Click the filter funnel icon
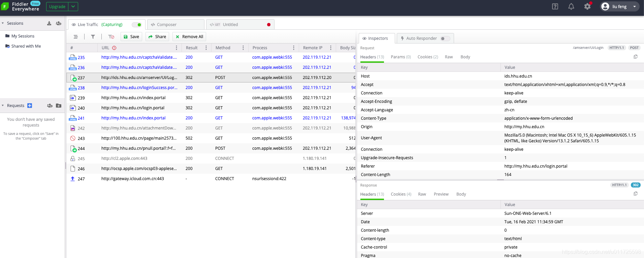 pyautogui.click(x=93, y=37)
